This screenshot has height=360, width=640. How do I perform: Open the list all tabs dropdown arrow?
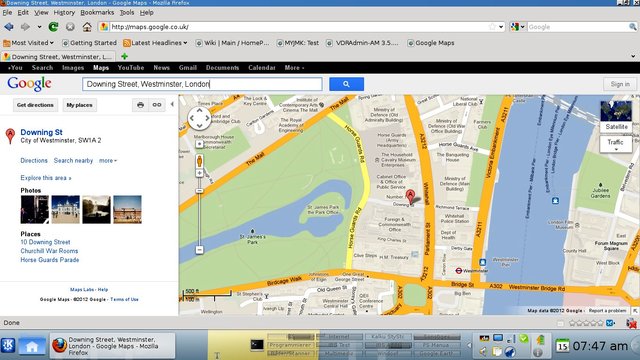pyautogui.click(x=633, y=56)
